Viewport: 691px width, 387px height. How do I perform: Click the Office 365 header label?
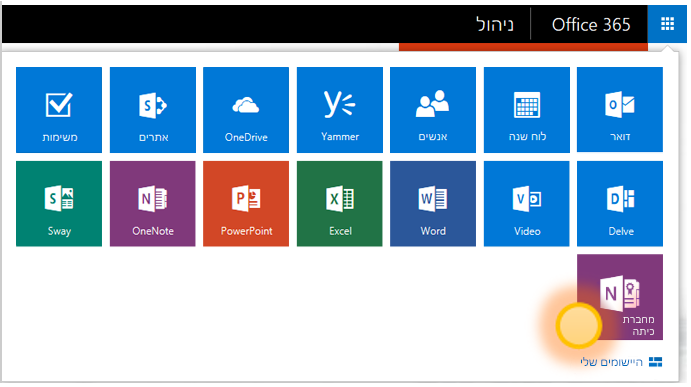tap(591, 25)
